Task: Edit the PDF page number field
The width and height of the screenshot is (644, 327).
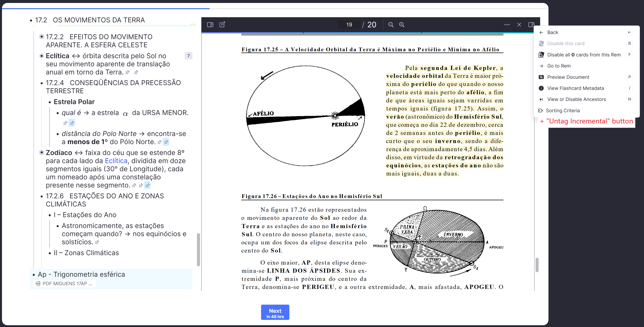Action: click(349, 25)
